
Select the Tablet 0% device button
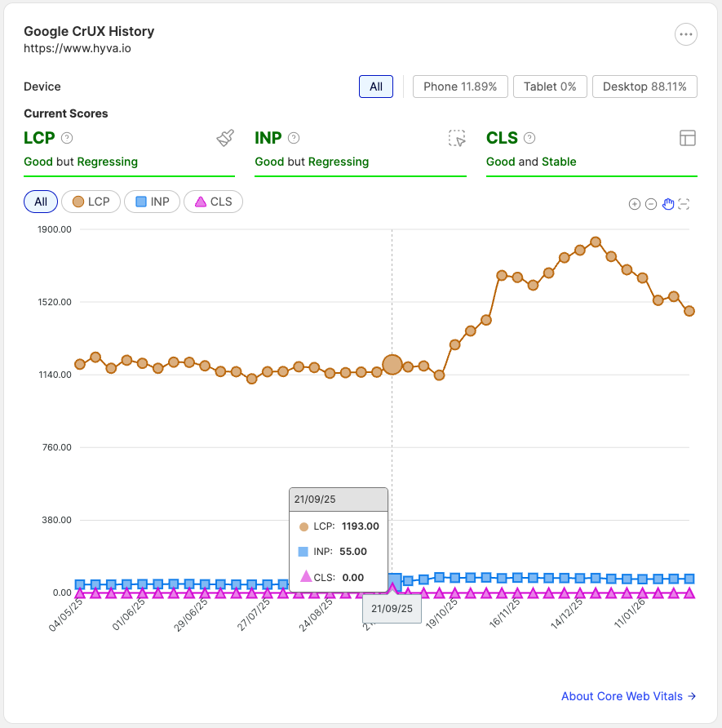point(550,86)
